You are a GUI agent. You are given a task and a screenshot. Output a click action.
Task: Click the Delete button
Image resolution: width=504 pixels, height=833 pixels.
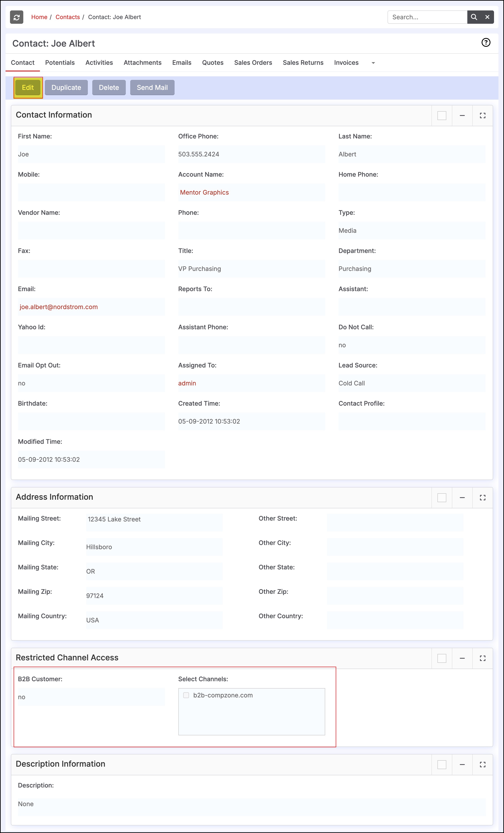click(109, 88)
